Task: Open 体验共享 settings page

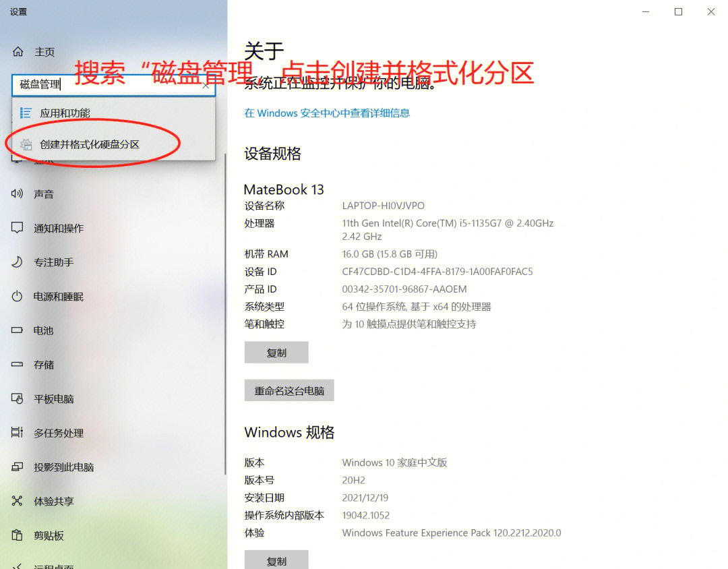Action: tap(53, 501)
